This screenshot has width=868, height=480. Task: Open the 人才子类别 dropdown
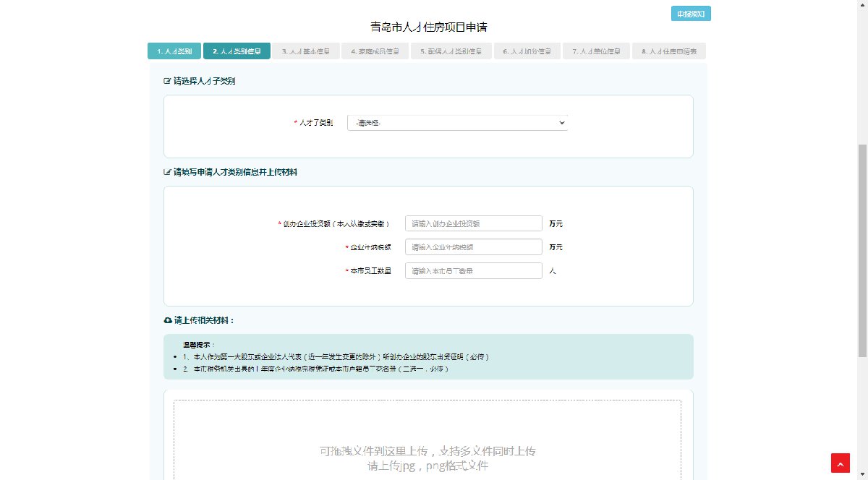coord(457,123)
